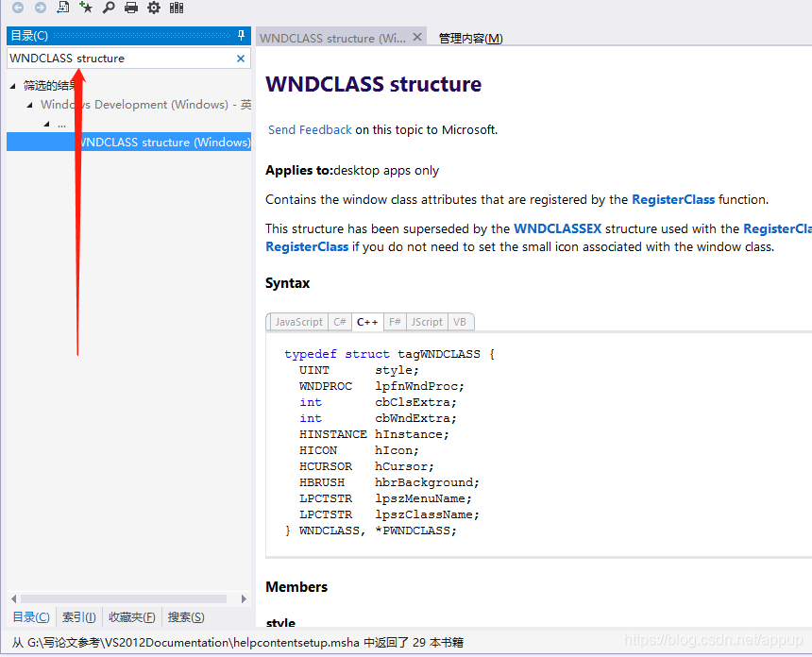The height and width of the screenshot is (657, 812).
Task: Select the JScript syntax tab
Action: point(427,322)
